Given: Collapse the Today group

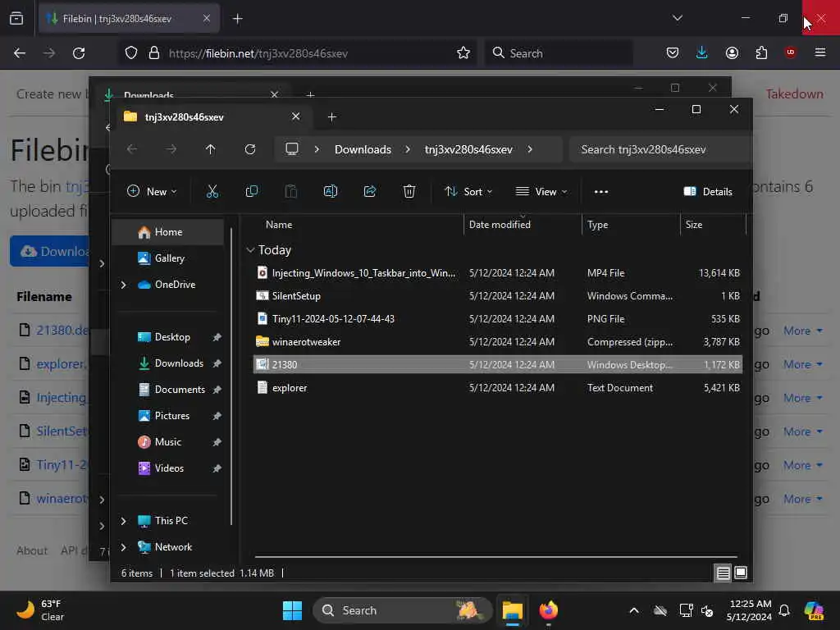Looking at the screenshot, I should [x=249, y=250].
